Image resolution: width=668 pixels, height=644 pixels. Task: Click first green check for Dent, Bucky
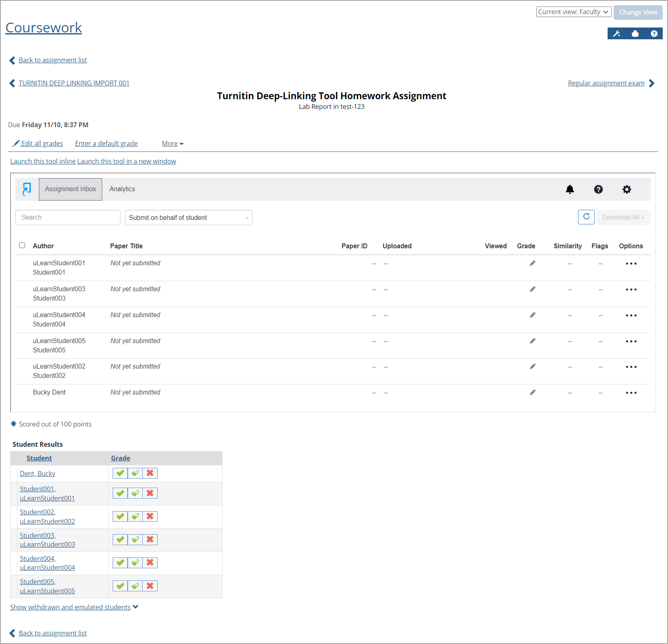[x=120, y=473]
